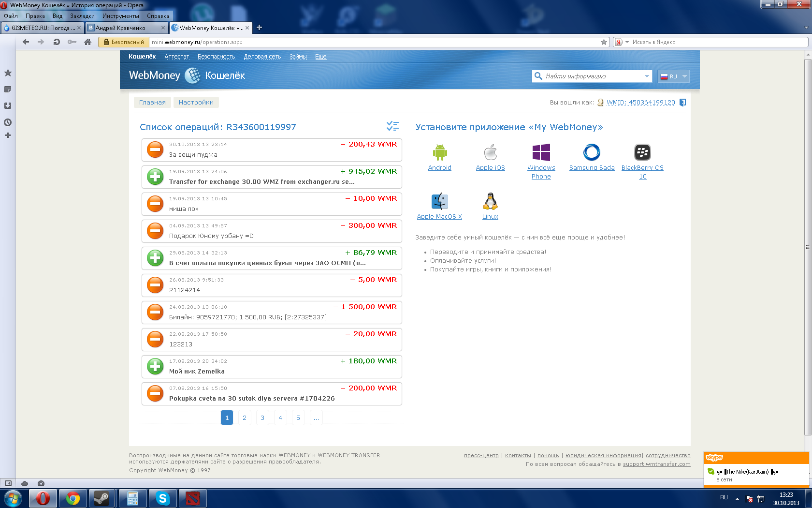Viewport: 812px width, 508px height.
Task: Click the operations filter list icon
Action: tap(392, 126)
